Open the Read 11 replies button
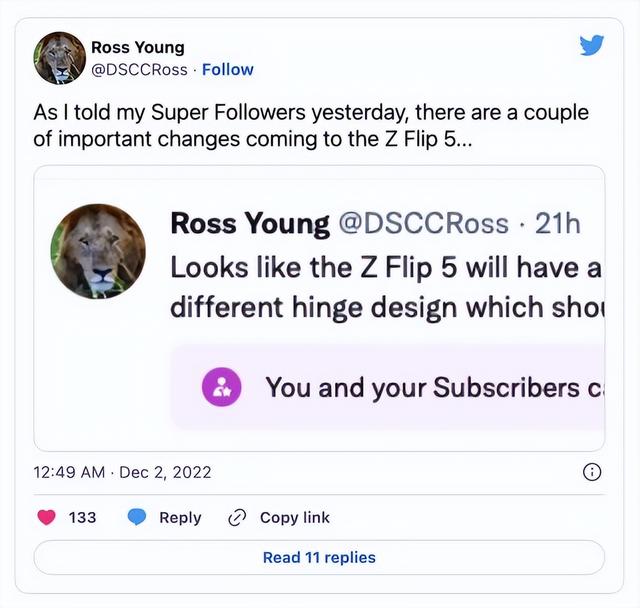 tap(319, 557)
